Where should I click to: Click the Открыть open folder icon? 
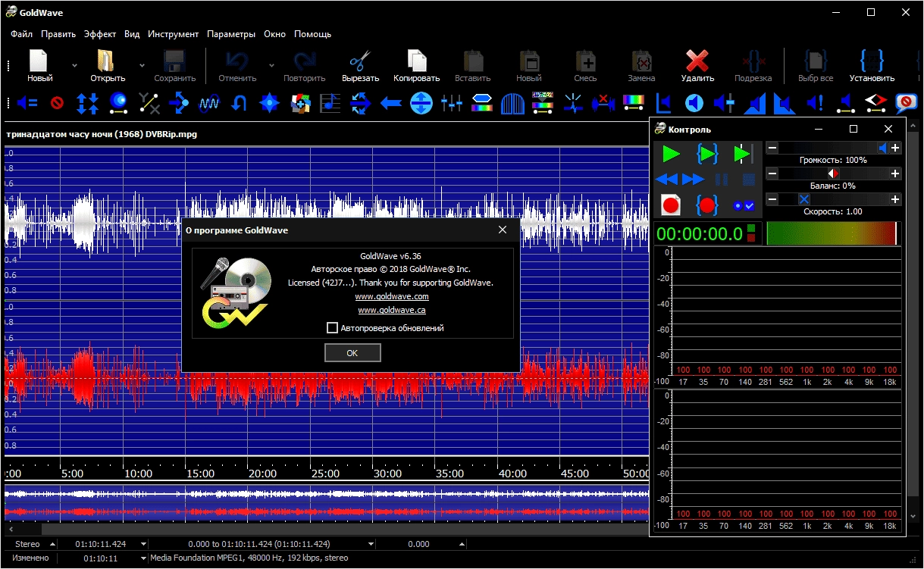107,61
